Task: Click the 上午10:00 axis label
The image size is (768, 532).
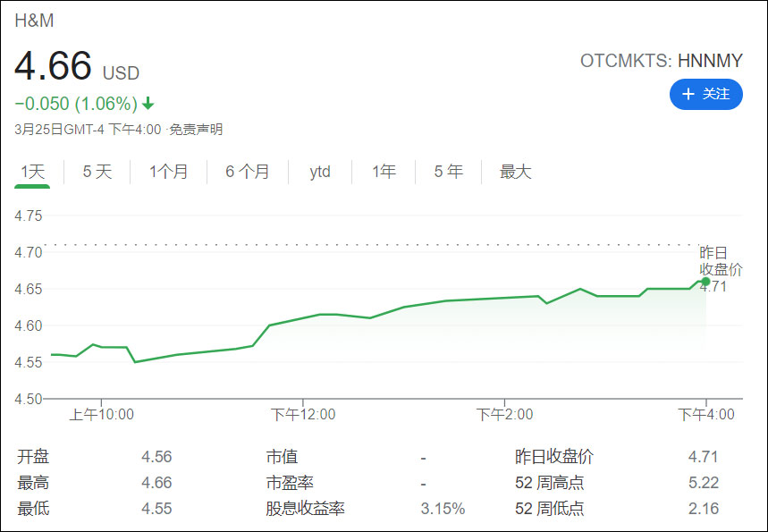Action: (101, 415)
